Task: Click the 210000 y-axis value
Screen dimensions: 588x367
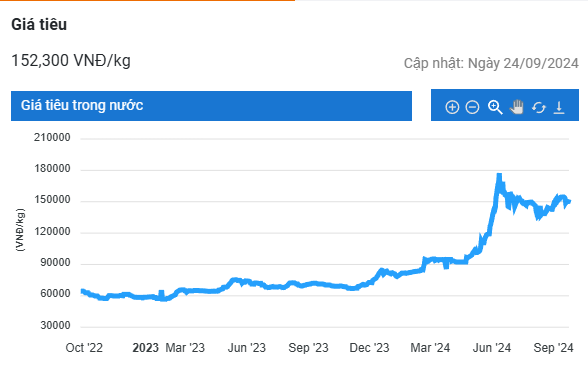Action: click(52, 138)
